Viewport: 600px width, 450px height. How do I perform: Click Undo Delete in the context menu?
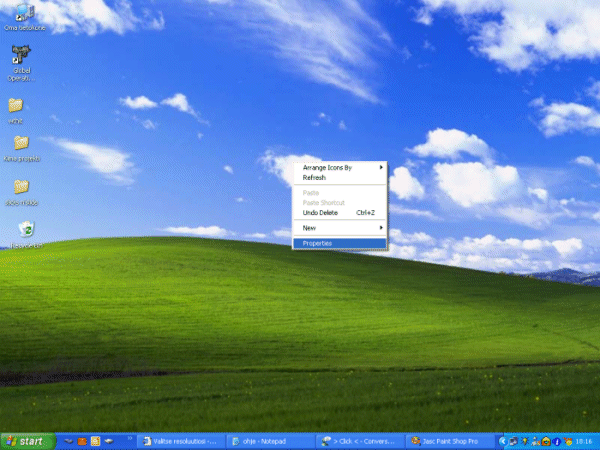tap(340, 213)
